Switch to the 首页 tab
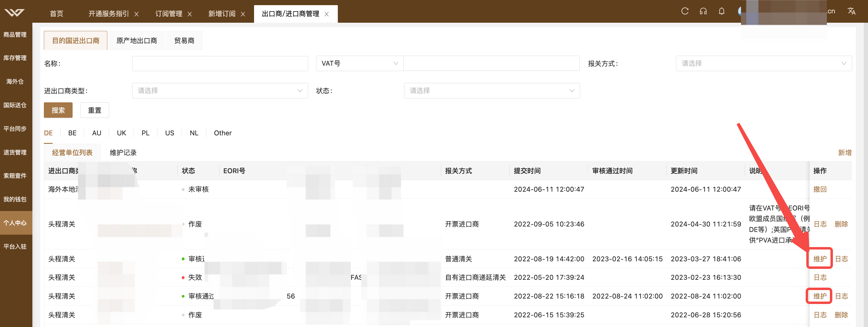The height and width of the screenshot is (327, 868). pyautogui.click(x=57, y=14)
